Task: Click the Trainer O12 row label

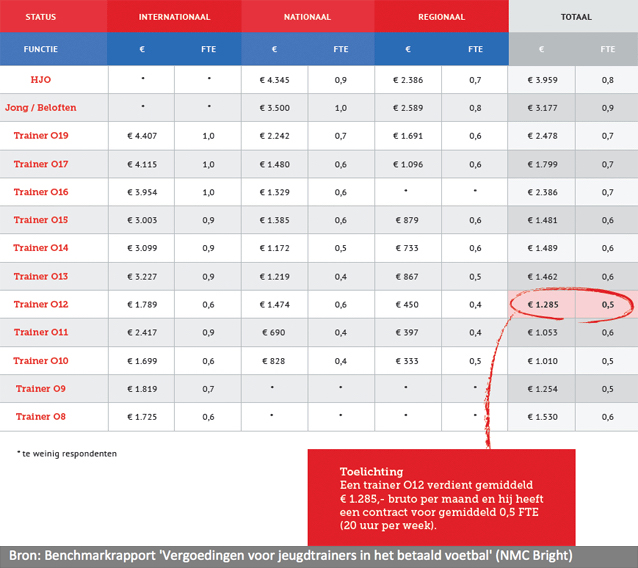Action: click(x=42, y=304)
